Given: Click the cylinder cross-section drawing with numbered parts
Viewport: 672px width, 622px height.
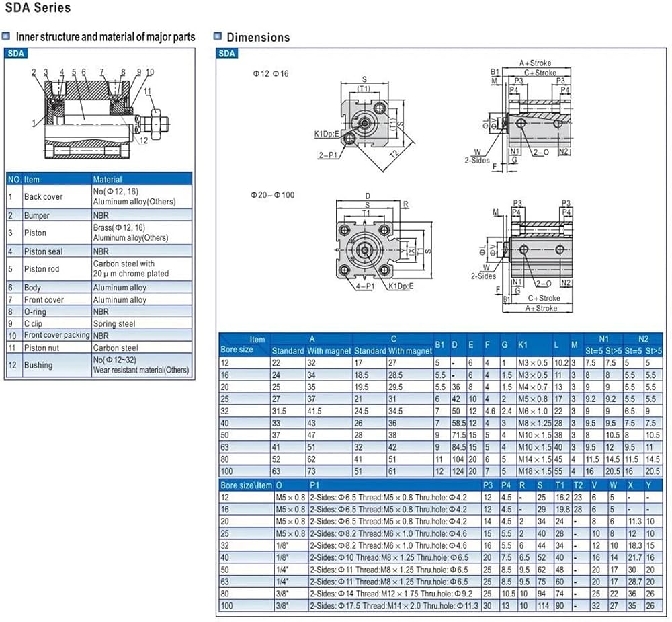Looking at the screenshot, I should tap(103, 114).
